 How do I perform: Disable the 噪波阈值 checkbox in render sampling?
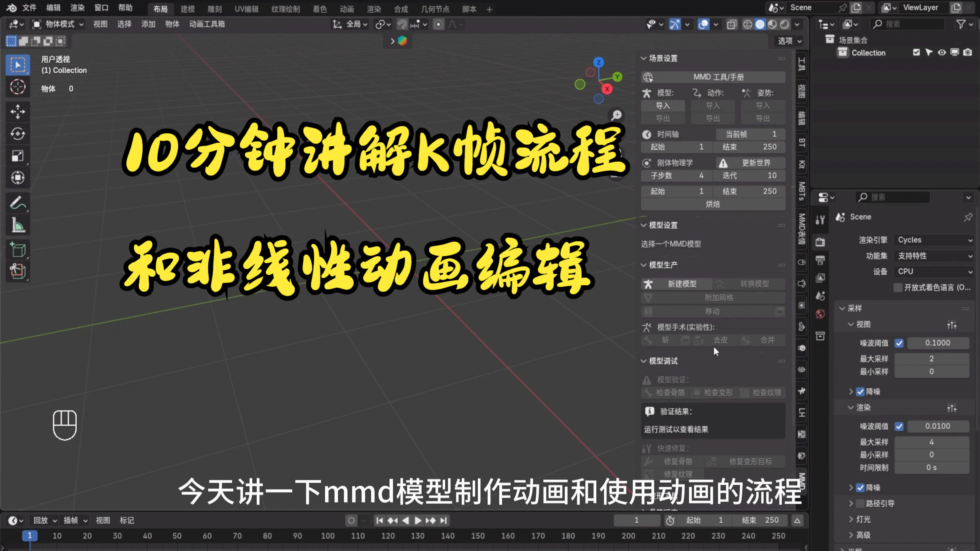click(x=899, y=426)
